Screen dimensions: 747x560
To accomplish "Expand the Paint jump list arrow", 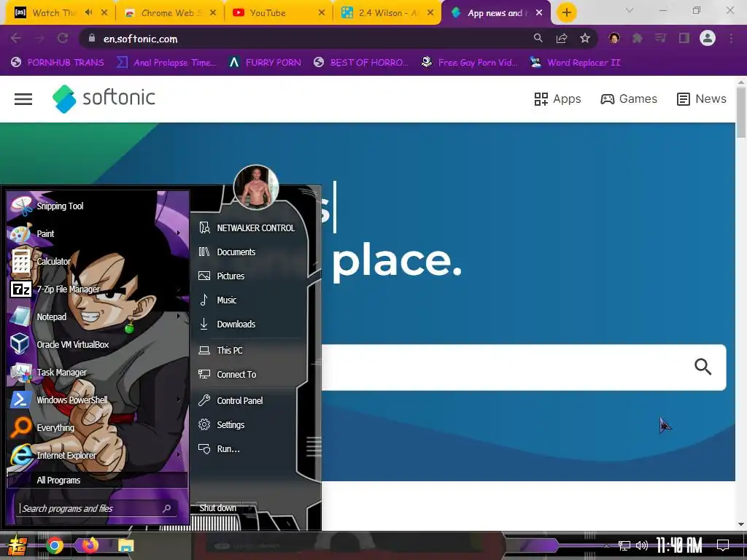I will 179,233.
